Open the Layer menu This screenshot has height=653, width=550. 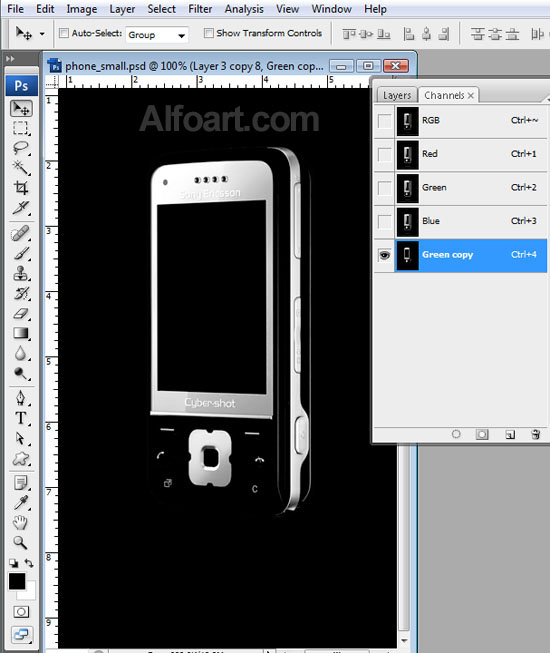click(x=122, y=9)
